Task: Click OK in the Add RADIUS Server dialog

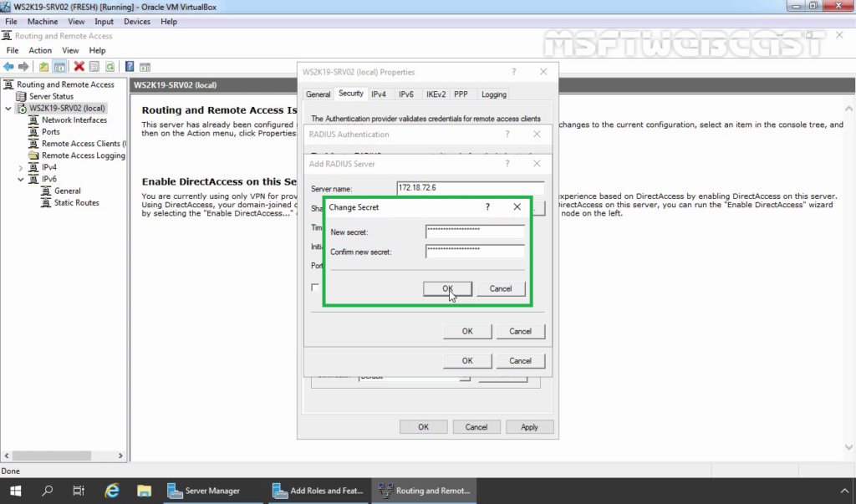Action: (x=467, y=332)
